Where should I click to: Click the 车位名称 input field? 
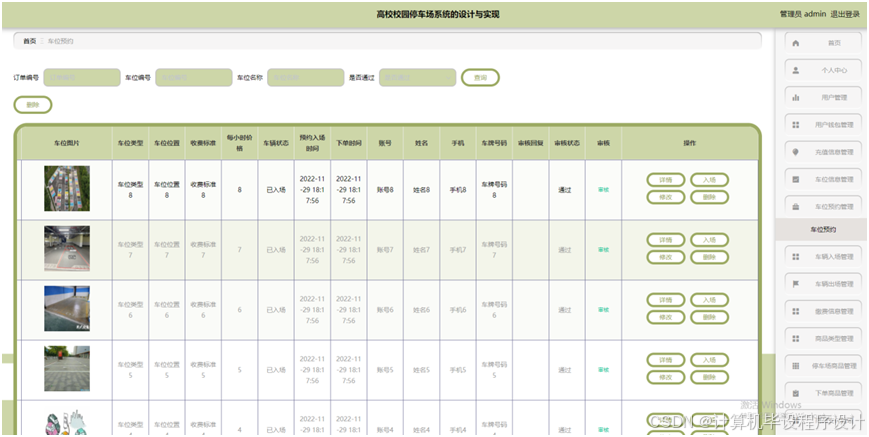coord(306,78)
